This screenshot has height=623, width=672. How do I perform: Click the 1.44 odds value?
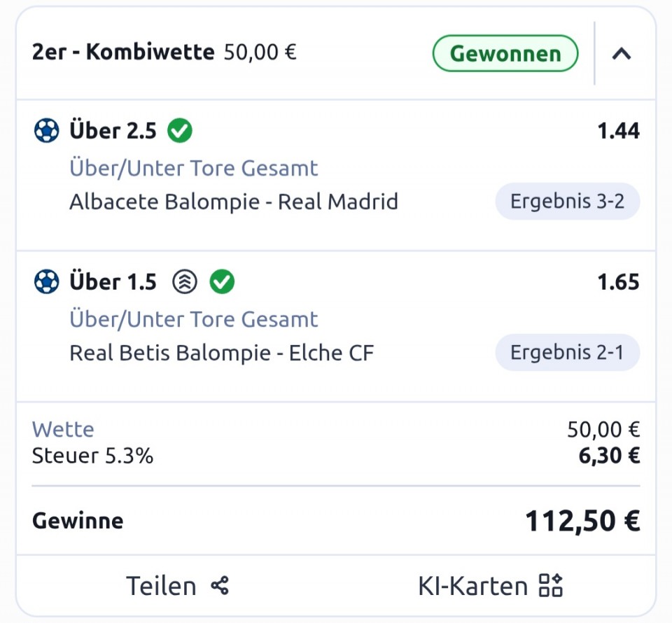click(x=618, y=131)
